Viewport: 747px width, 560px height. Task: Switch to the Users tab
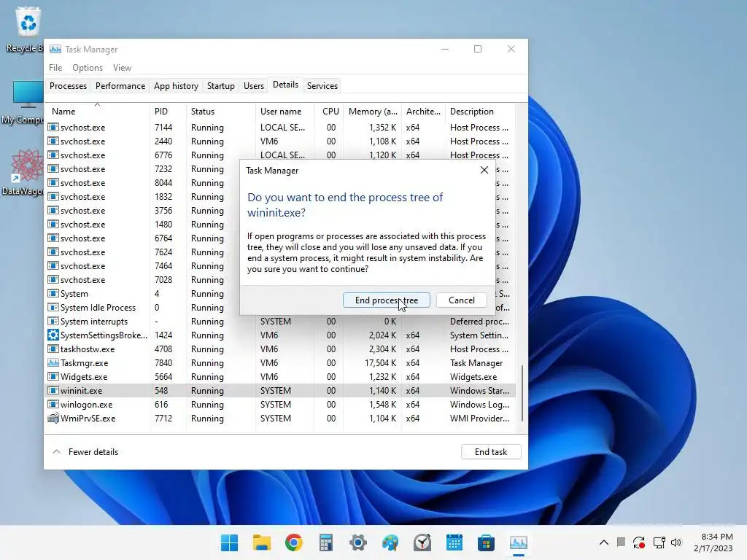coord(253,86)
